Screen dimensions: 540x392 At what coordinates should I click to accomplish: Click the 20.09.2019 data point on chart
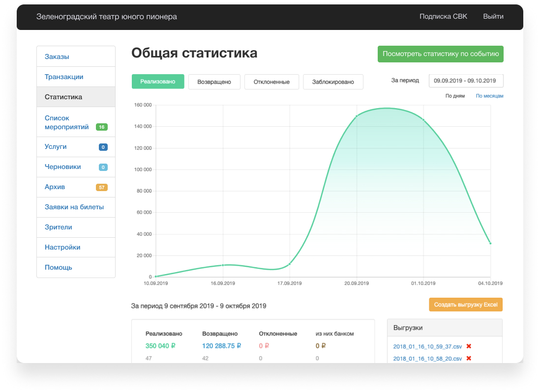[x=357, y=116]
